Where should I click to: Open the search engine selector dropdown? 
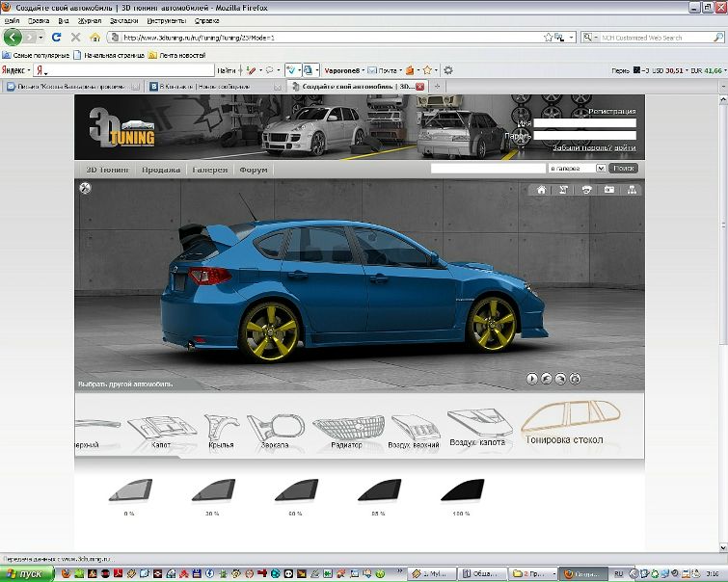590,38
